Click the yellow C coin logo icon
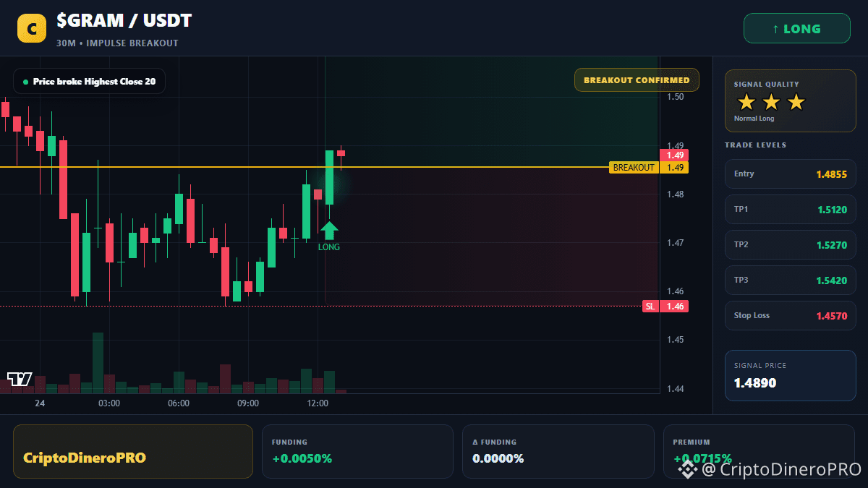The image size is (868, 488). click(x=31, y=28)
